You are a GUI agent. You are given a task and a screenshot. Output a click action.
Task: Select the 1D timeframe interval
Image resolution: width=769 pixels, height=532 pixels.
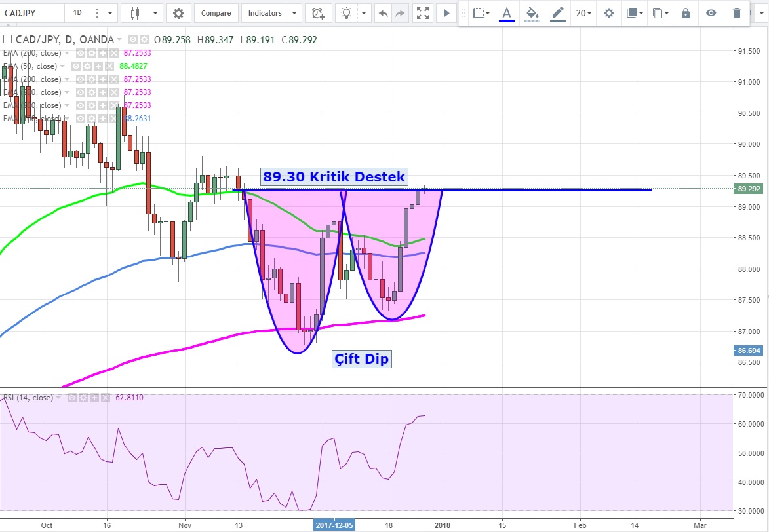tap(77, 13)
